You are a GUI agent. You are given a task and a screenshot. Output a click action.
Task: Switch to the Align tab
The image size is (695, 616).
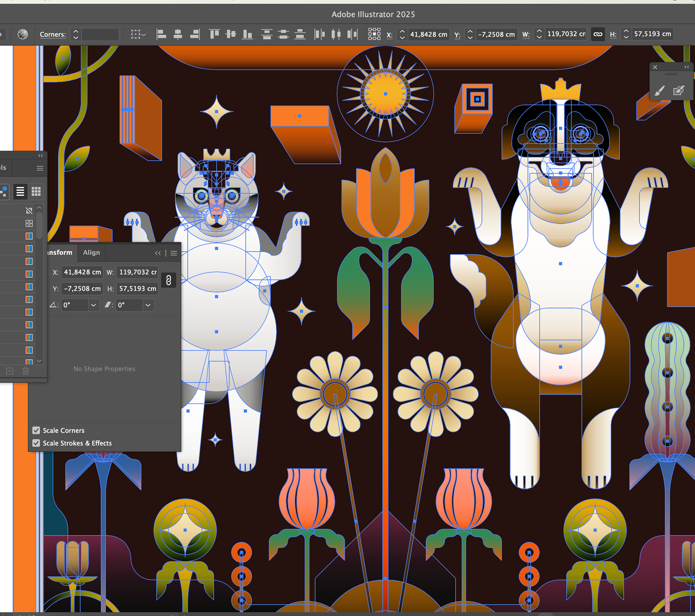91,252
